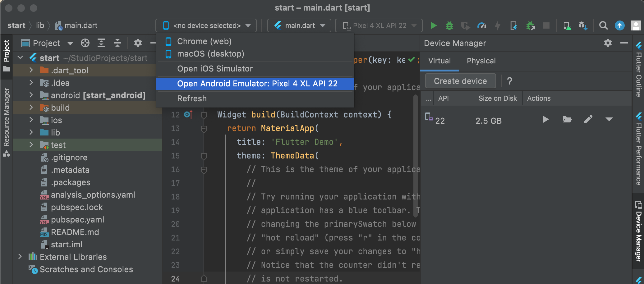Choose Open Android Emulator: Pixel 4 XL API 22
This screenshot has width=644, height=284.
pyautogui.click(x=255, y=84)
